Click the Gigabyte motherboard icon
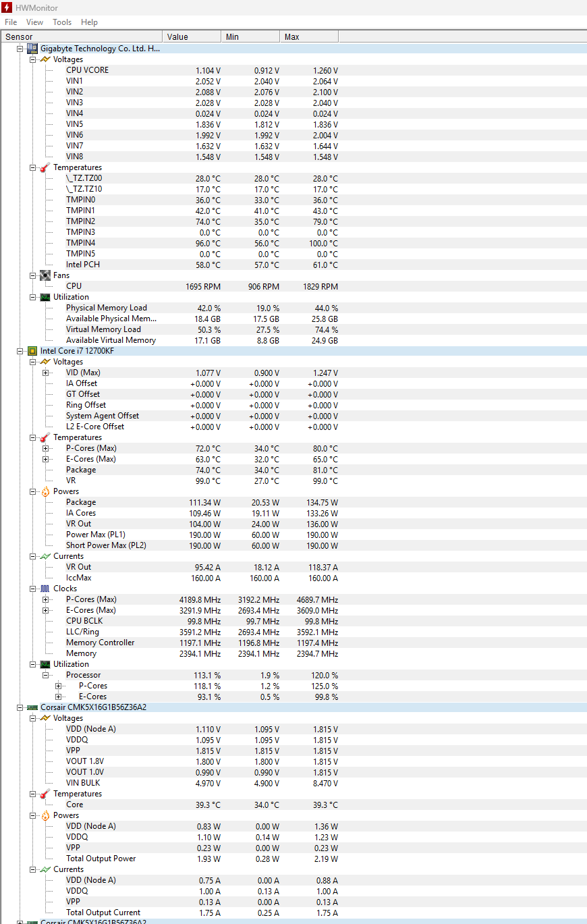Screen dimensions: 587x924 click(32, 49)
